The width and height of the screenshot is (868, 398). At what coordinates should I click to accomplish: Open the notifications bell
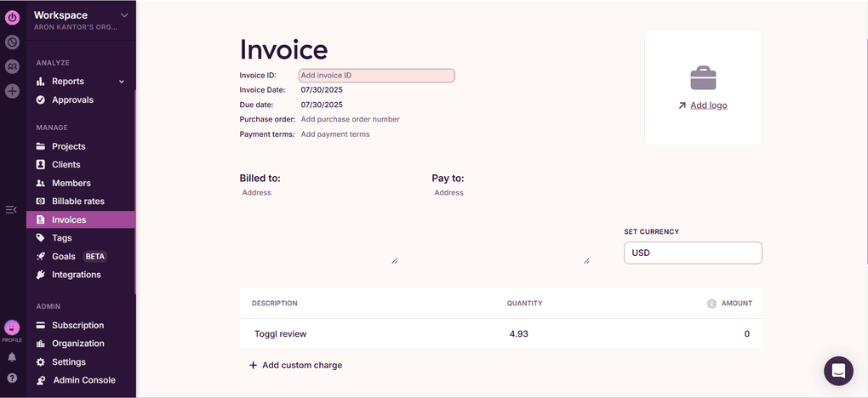click(x=12, y=357)
